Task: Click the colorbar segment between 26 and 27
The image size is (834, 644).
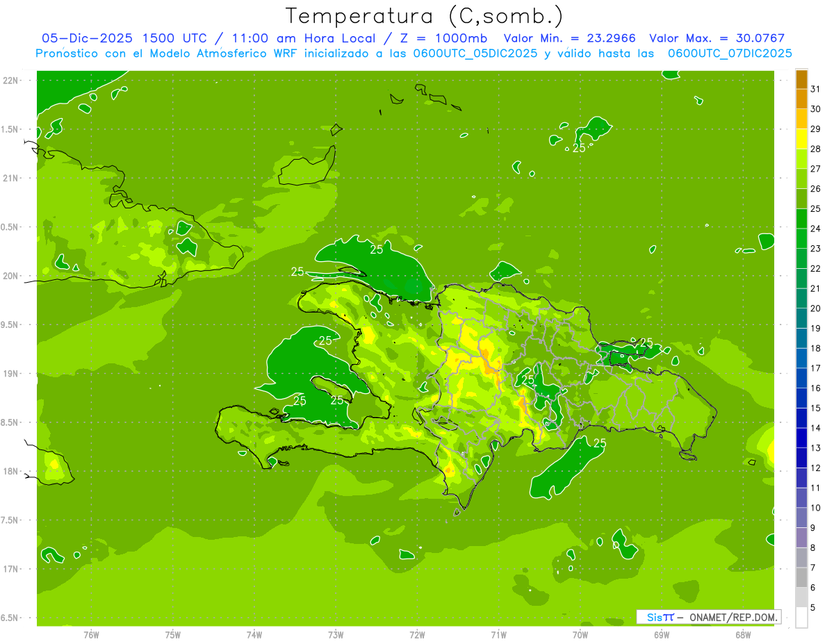Action: [801, 179]
